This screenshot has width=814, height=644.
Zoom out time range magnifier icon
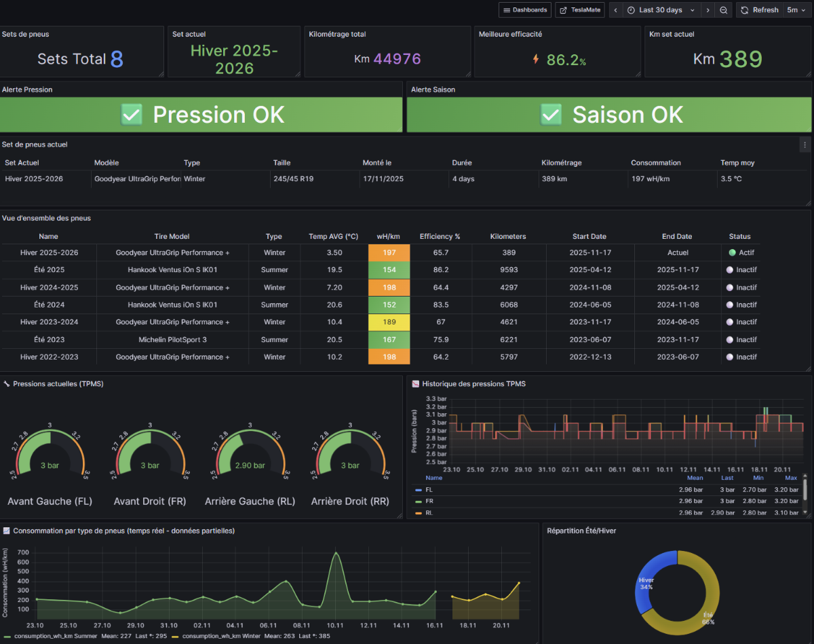724,10
